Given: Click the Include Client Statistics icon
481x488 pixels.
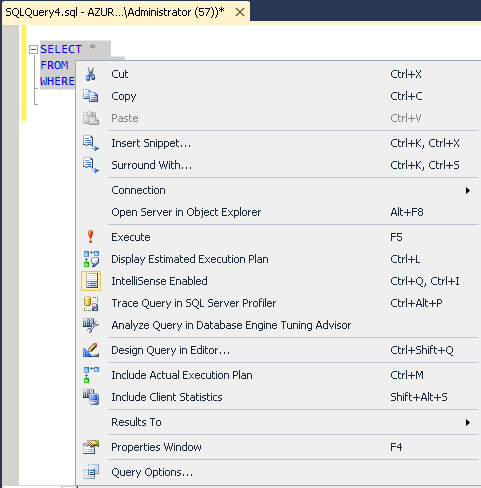Looking at the screenshot, I should (x=91, y=397).
